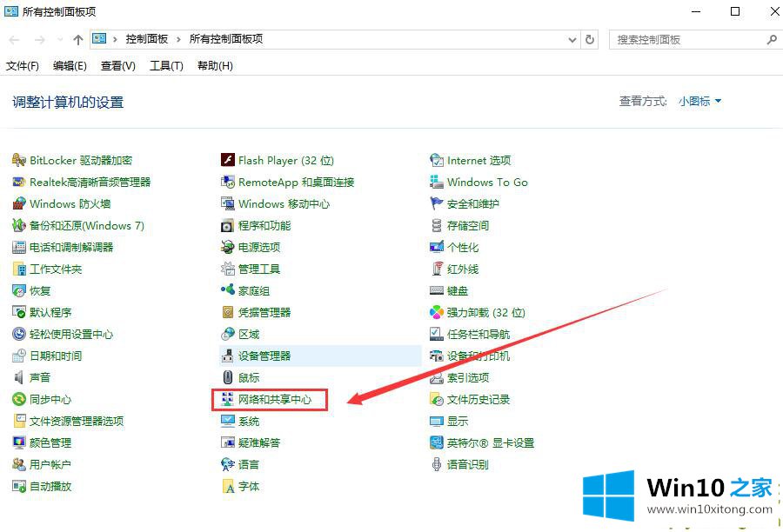This screenshot has height=532, width=783.
Task: Click the BitLocker 驱动器加密 icon
Action: (x=19, y=161)
